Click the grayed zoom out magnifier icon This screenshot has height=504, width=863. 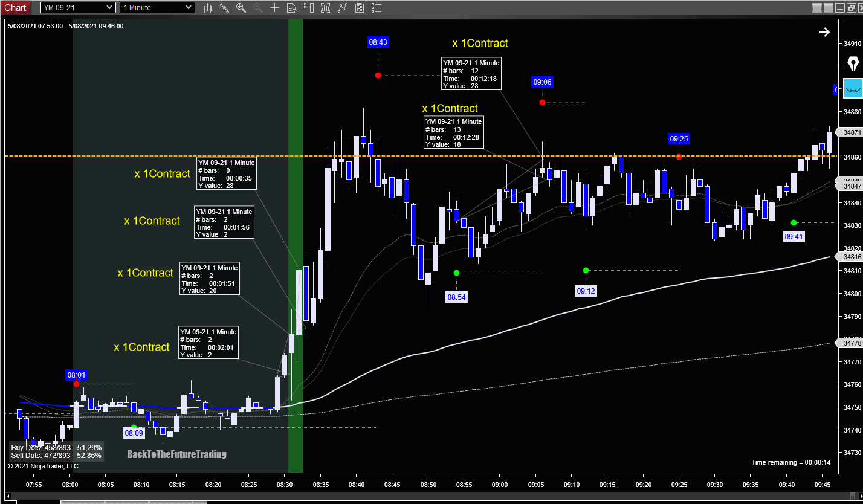point(258,8)
